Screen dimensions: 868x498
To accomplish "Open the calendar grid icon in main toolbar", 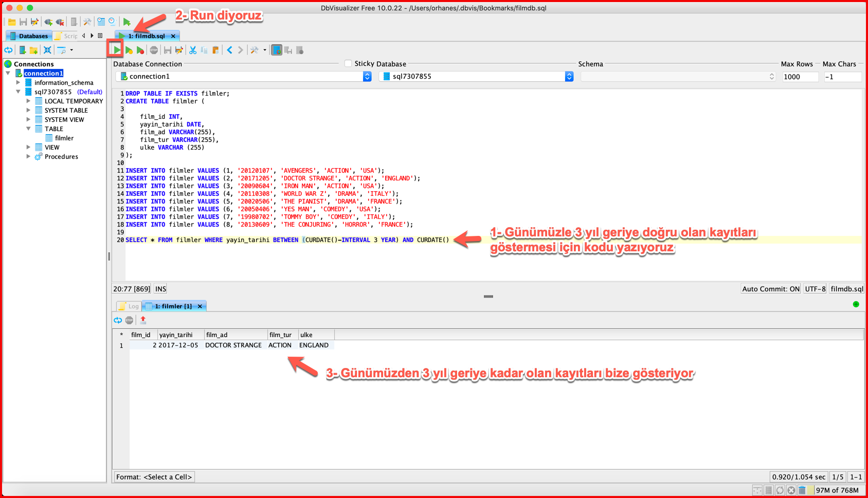I will (x=101, y=22).
